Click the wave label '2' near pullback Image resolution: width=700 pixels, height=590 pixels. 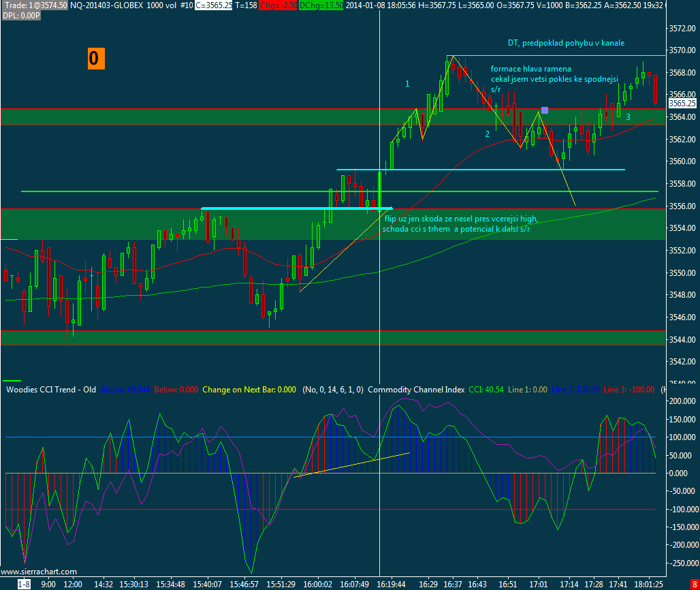pos(488,134)
